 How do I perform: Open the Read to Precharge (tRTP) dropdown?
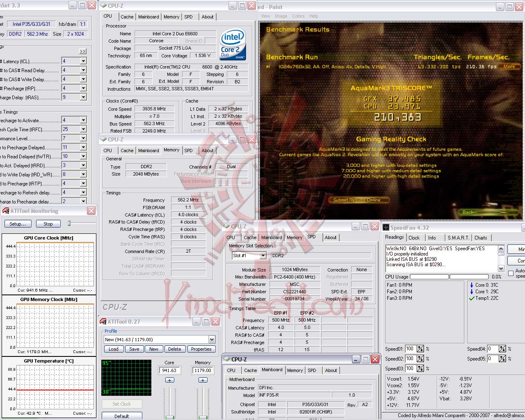tap(83, 183)
